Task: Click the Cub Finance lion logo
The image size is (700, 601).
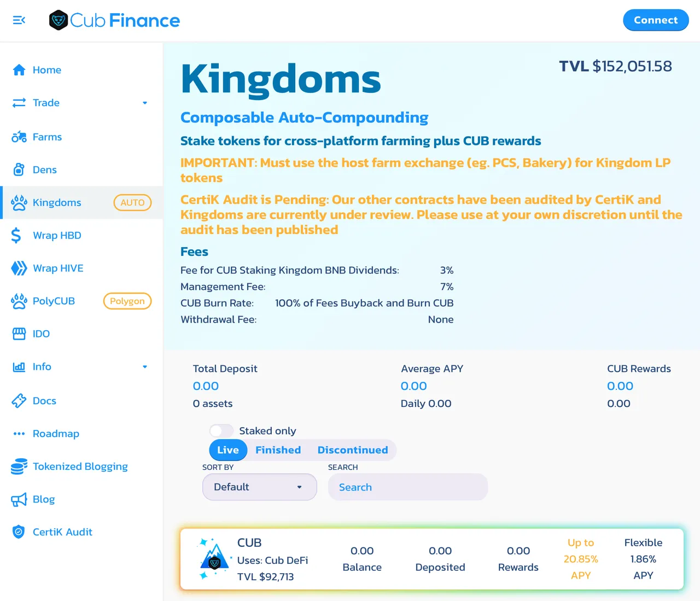Action: (x=59, y=20)
